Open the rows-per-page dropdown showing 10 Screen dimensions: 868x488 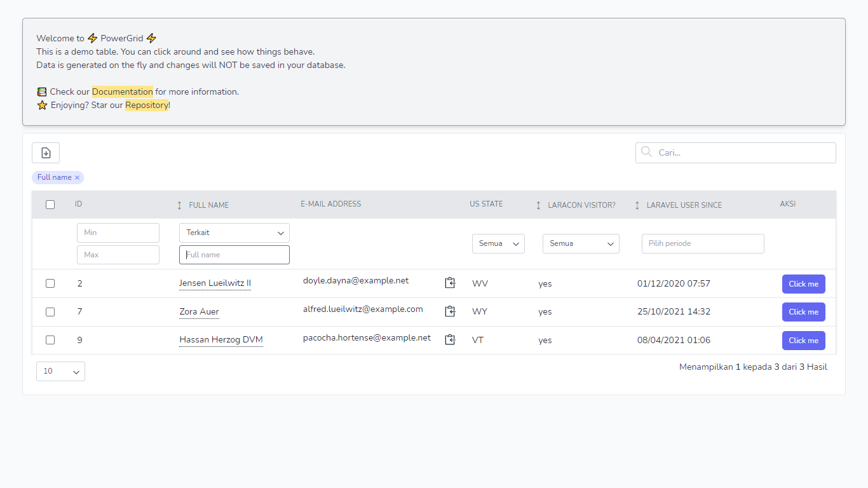pyautogui.click(x=60, y=371)
